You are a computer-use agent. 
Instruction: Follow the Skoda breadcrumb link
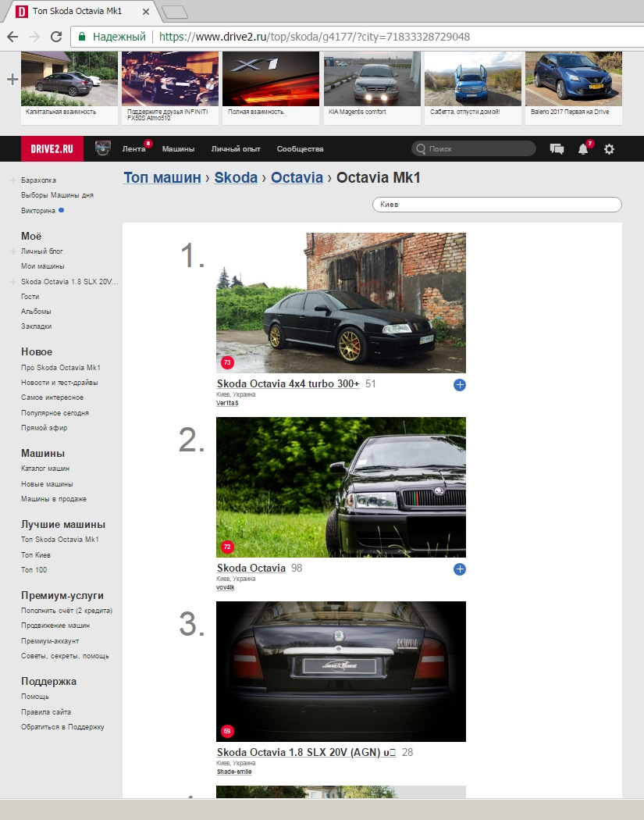pyautogui.click(x=236, y=178)
